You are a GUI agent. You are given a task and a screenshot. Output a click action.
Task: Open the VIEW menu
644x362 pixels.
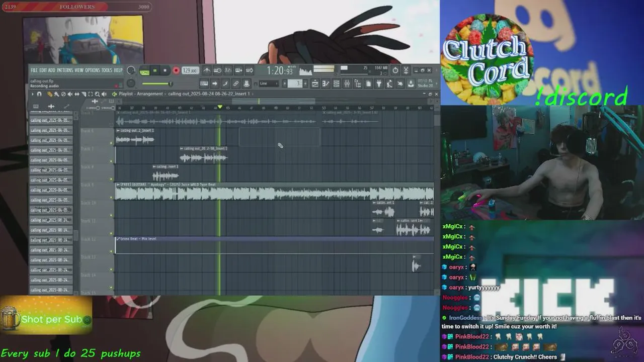click(79, 70)
